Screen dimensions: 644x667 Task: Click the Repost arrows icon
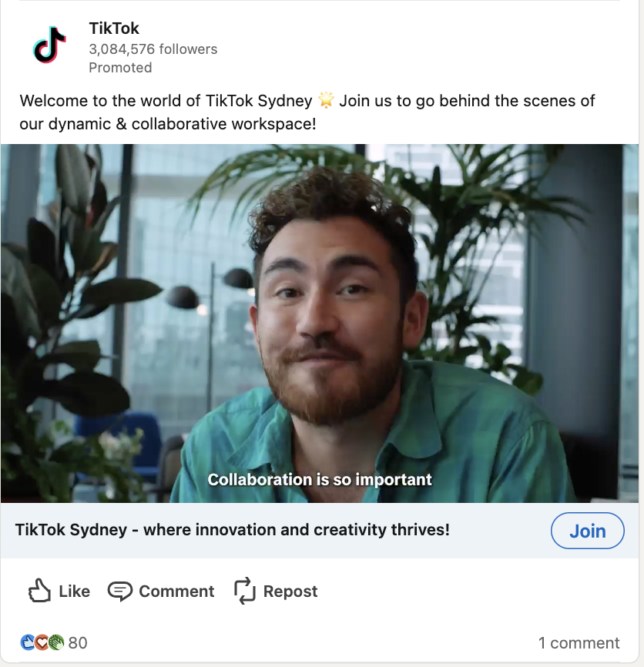245,591
